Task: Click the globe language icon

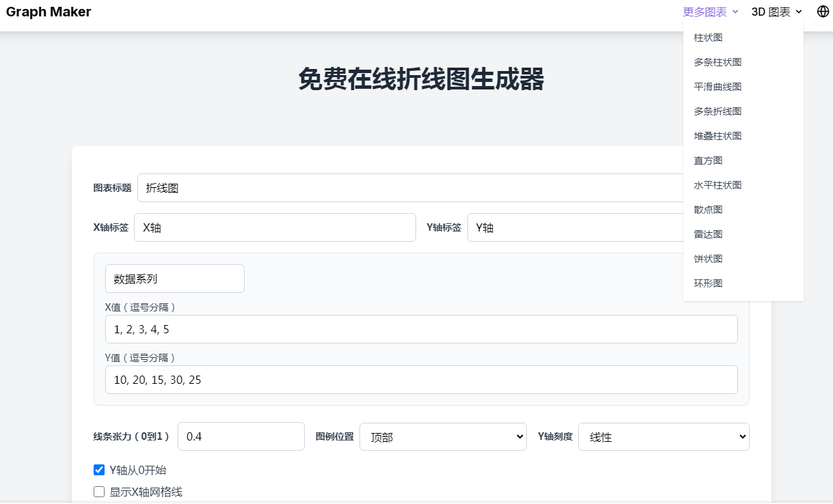Action: [823, 12]
